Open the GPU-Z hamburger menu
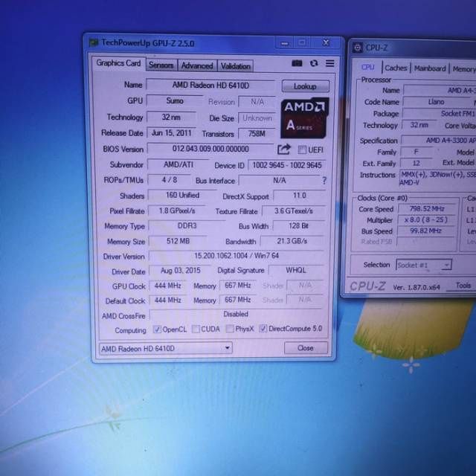 coord(329,64)
